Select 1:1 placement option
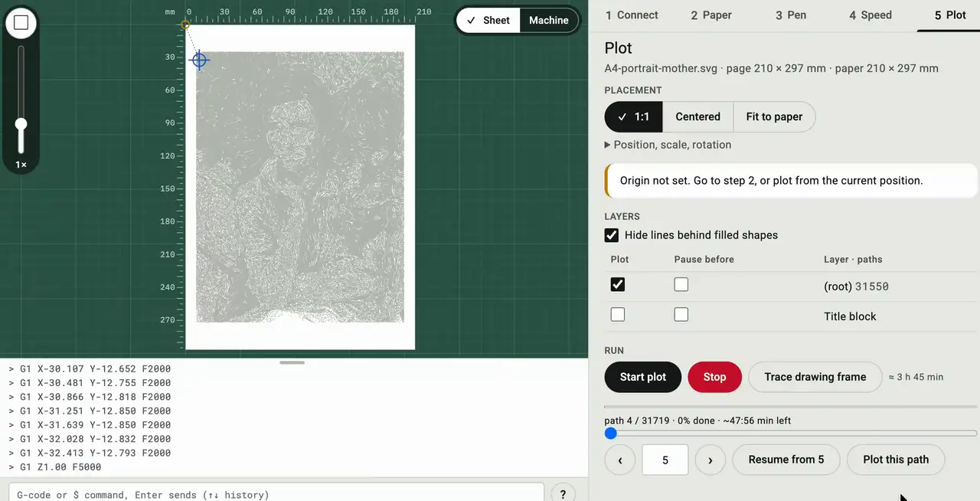The height and width of the screenshot is (501, 980). pos(633,117)
